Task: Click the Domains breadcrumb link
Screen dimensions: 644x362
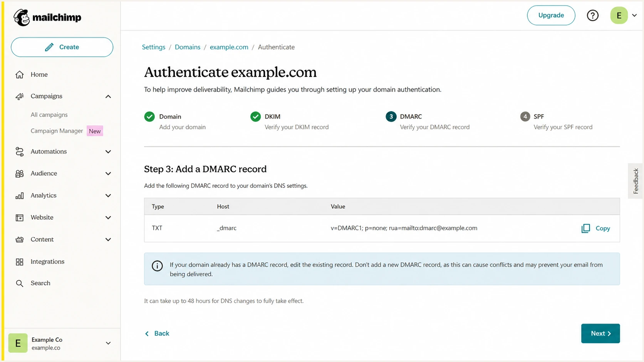Action: pyautogui.click(x=188, y=47)
